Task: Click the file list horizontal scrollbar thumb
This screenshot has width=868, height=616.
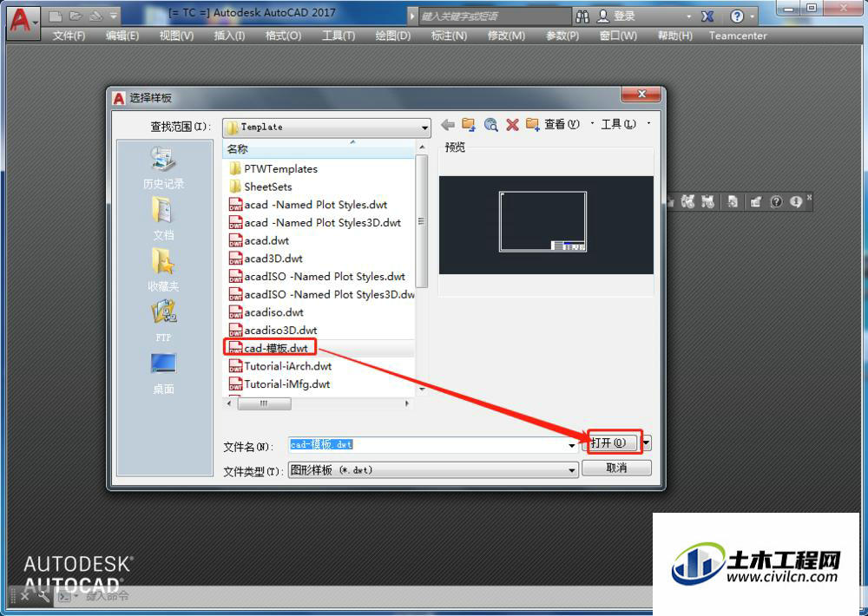Action: pos(264,403)
